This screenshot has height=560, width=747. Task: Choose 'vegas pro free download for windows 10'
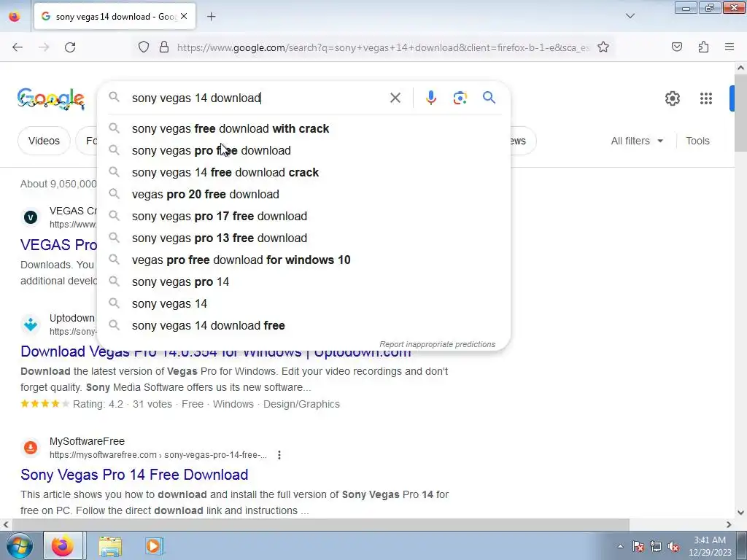point(304,260)
